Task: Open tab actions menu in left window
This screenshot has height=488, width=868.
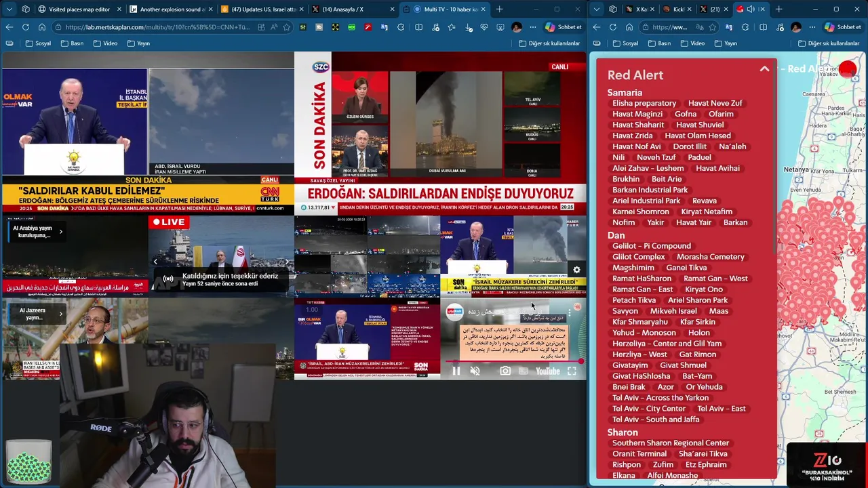Action: coord(9,9)
